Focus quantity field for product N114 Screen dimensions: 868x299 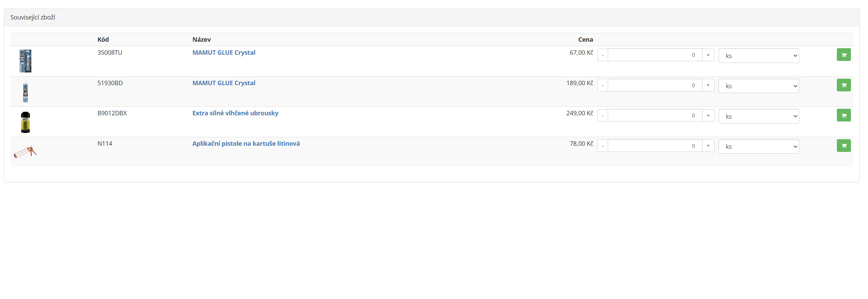pyautogui.click(x=655, y=146)
